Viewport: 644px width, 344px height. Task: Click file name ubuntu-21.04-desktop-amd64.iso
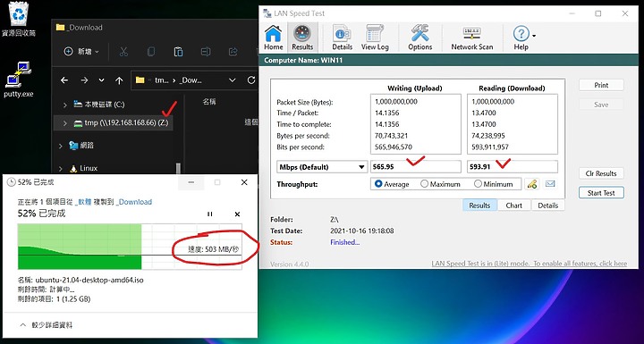[x=89, y=281]
